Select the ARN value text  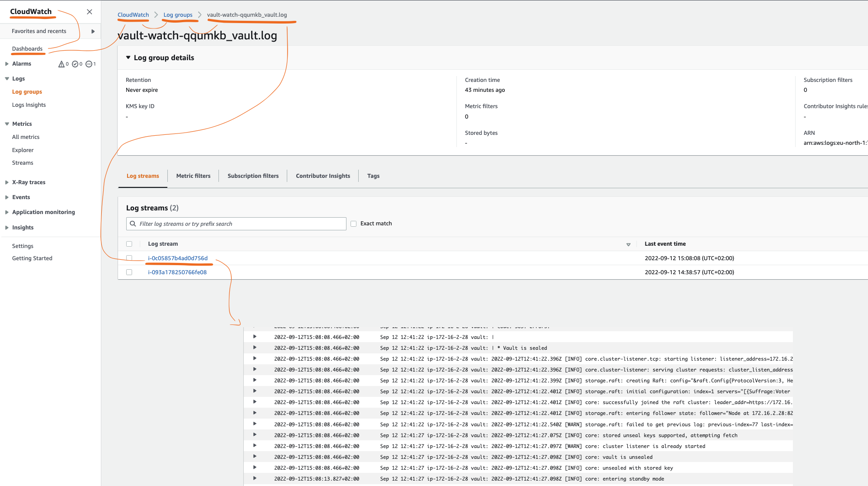click(x=835, y=143)
